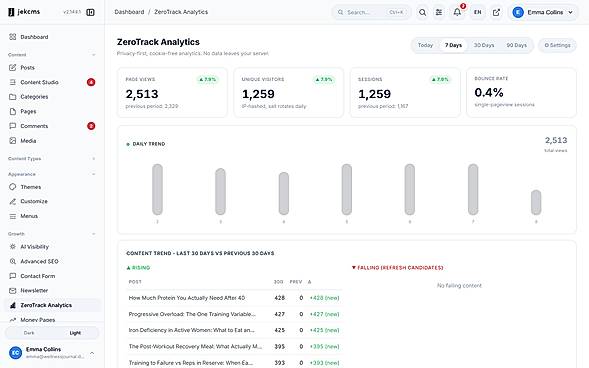This screenshot has width=589, height=368.
Task: Click the Content Studio icon
Action: click(x=13, y=82)
